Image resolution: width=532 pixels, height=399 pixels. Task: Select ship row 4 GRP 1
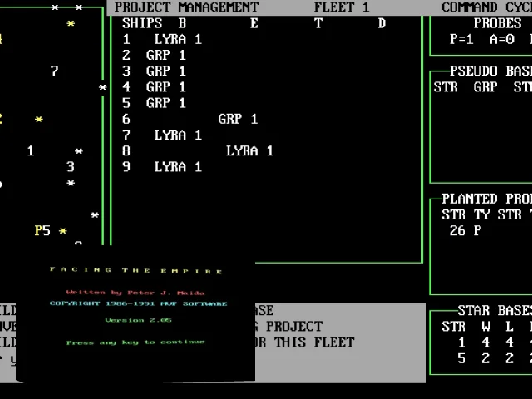point(155,87)
